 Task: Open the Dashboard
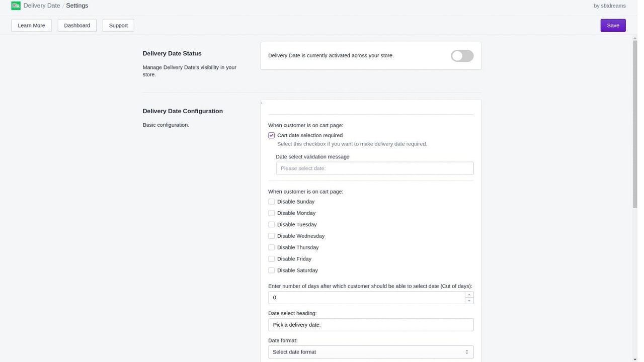click(76, 25)
